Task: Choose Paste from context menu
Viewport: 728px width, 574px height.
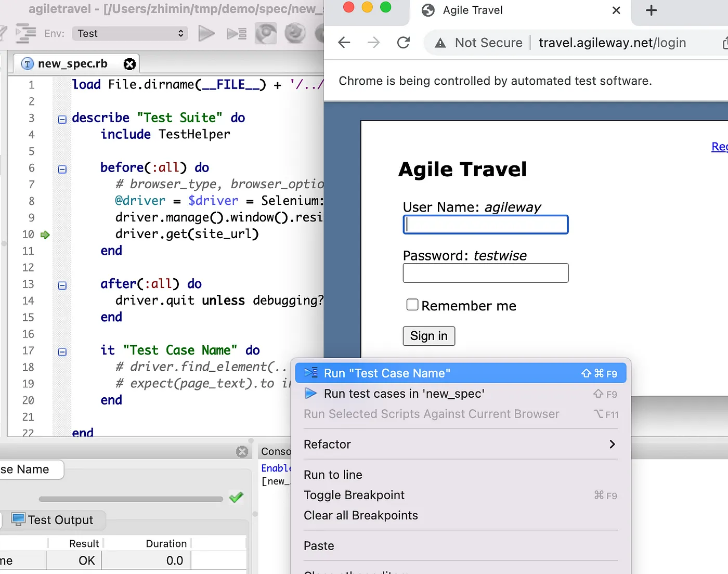Action: (x=461, y=546)
